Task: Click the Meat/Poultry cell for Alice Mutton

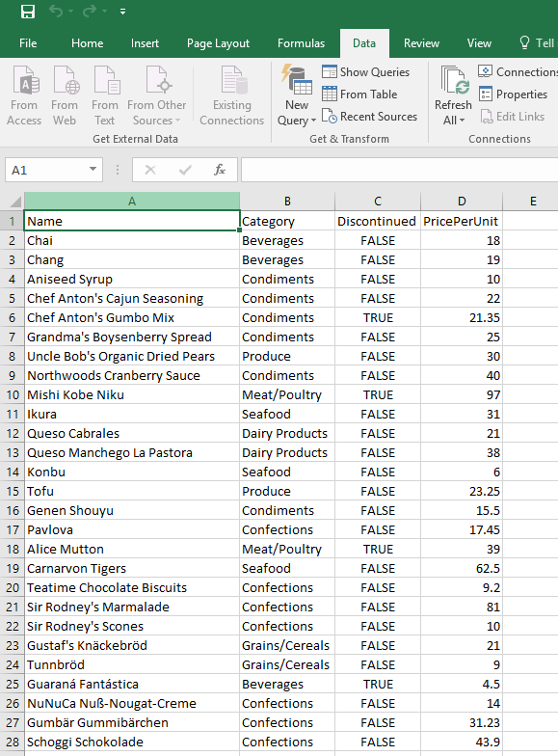Action: [x=287, y=550]
